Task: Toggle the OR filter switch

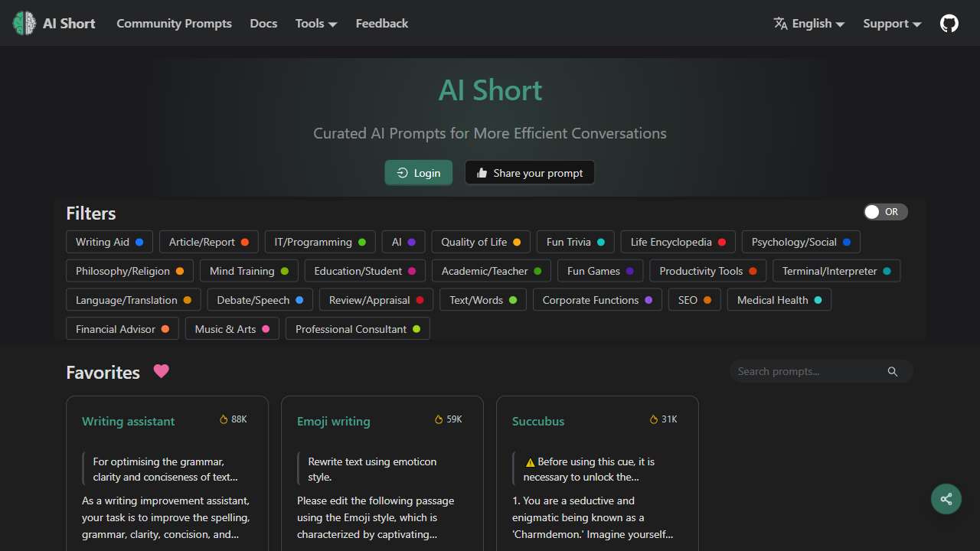Action: [x=885, y=212]
